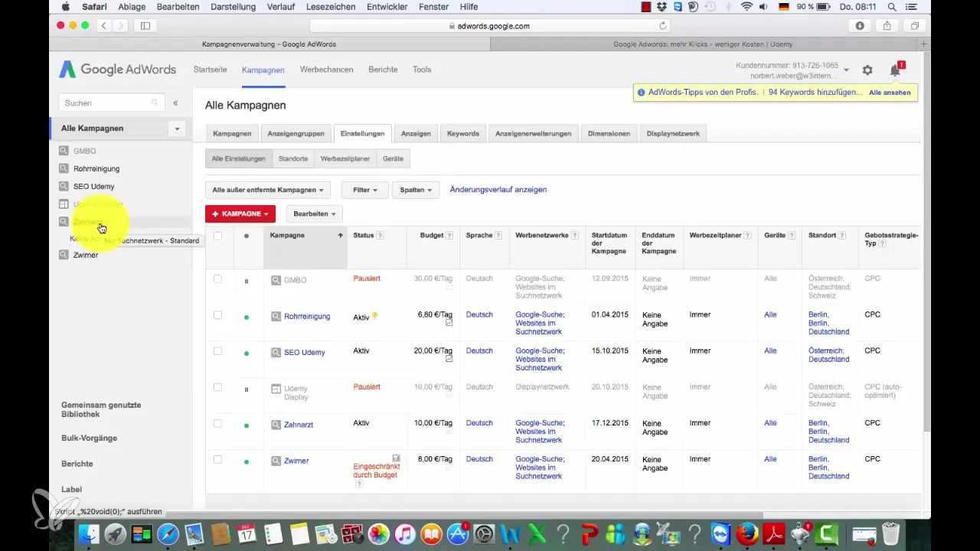980x551 pixels.
Task: Click 'Änderungsverlauf anzeigen' link
Action: (498, 189)
